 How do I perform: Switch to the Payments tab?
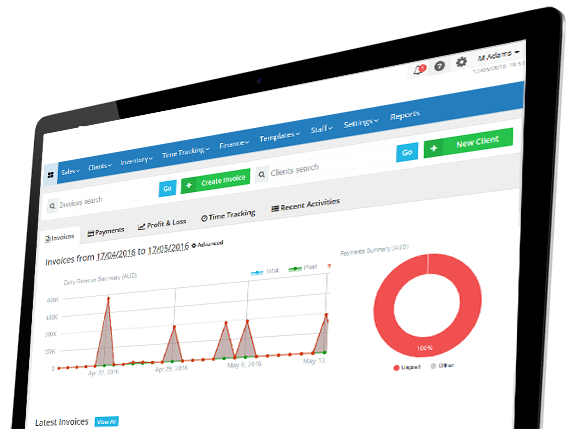(105, 232)
